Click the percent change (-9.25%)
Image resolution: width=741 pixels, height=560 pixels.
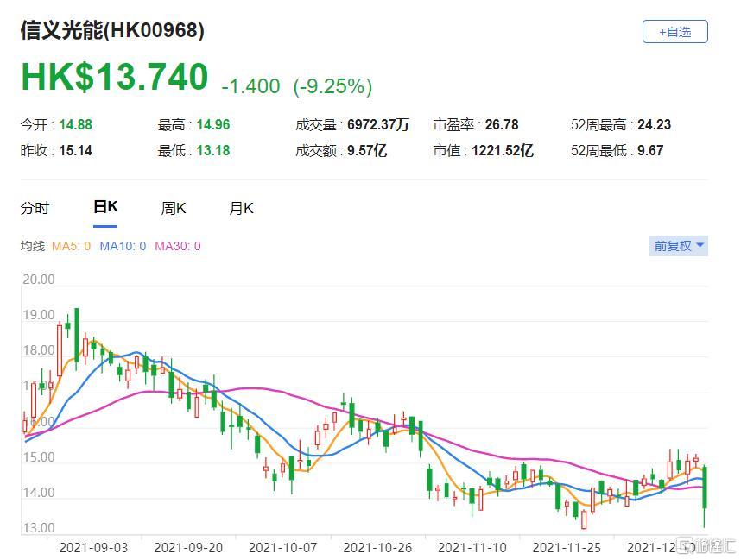click(332, 86)
